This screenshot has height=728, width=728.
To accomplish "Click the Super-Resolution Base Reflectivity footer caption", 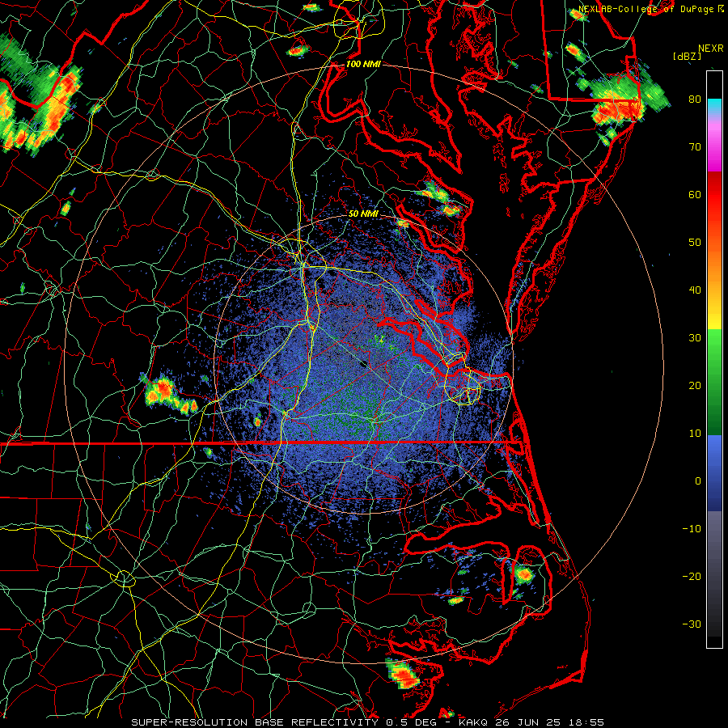I will tap(368, 722).
